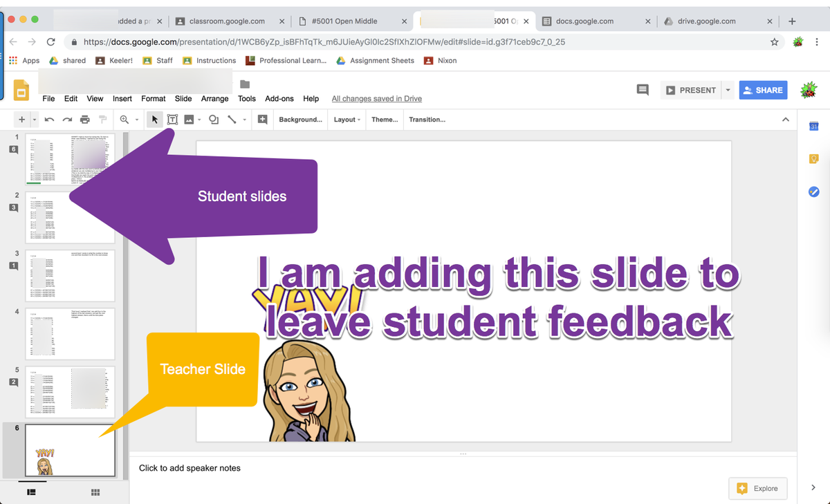Image resolution: width=830 pixels, height=504 pixels.
Task: Open the Slide menu
Action: click(x=183, y=99)
